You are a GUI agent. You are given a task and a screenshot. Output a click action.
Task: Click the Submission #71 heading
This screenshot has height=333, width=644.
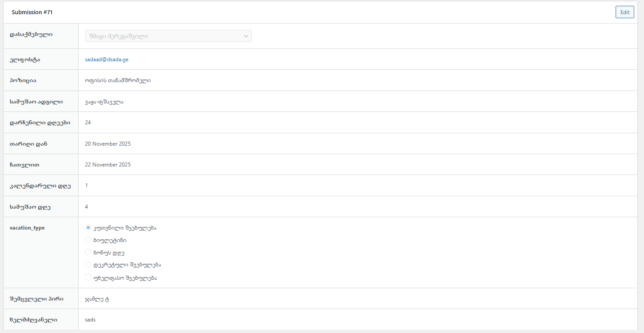(32, 12)
